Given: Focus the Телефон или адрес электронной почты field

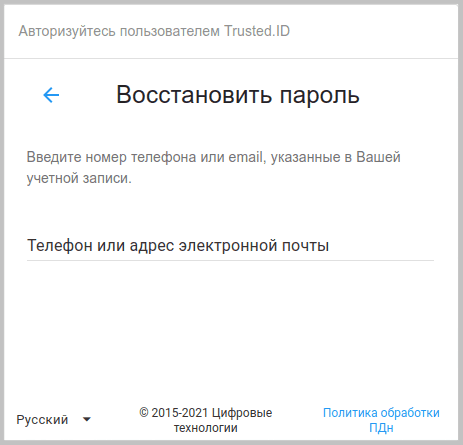Looking at the screenshot, I should point(230,246).
